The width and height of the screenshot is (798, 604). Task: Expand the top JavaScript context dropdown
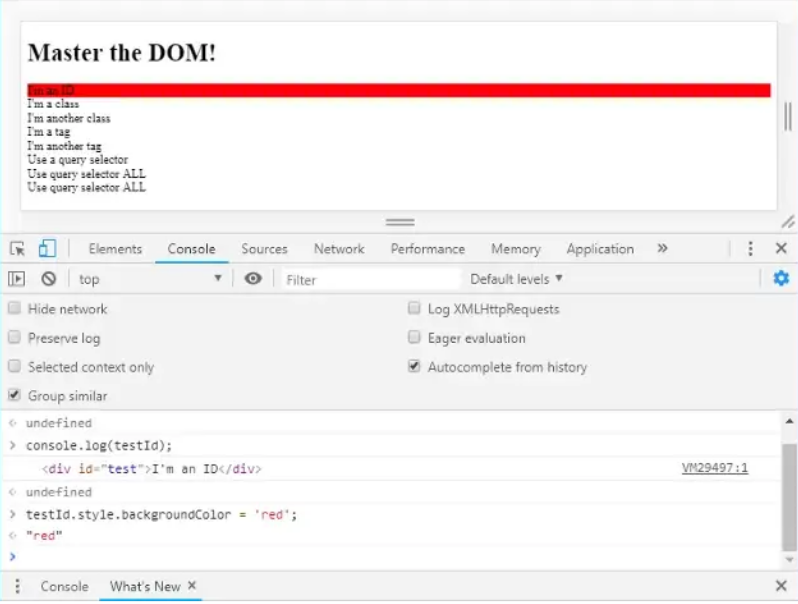tap(150, 279)
